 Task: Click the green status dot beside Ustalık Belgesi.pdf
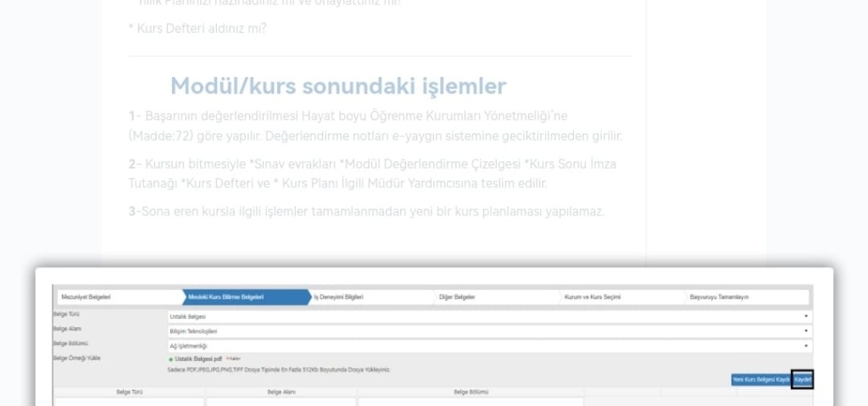171,359
